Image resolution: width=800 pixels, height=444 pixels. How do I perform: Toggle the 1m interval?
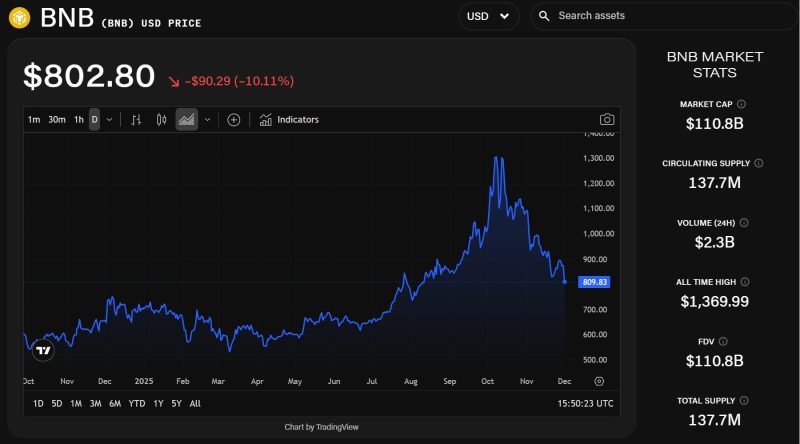coord(34,120)
